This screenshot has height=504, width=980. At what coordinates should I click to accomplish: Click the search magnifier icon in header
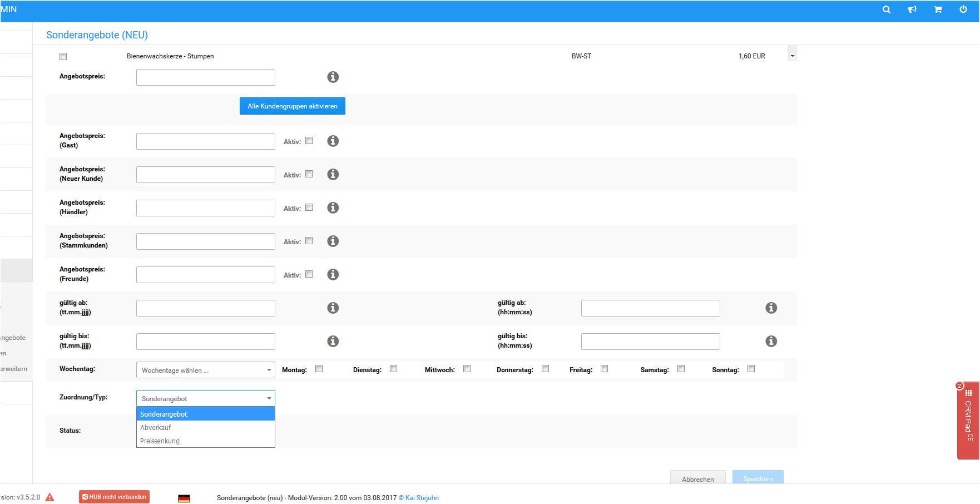(887, 9)
